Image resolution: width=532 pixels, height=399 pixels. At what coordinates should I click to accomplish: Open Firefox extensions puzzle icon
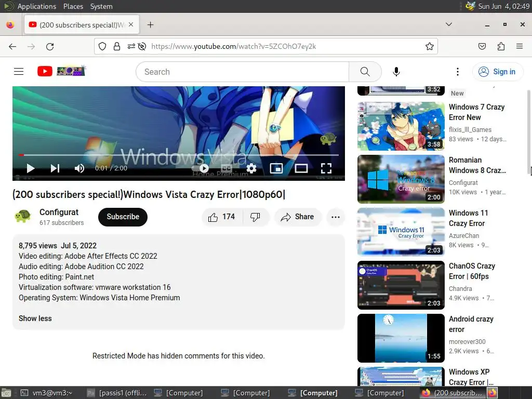(501, 46)
